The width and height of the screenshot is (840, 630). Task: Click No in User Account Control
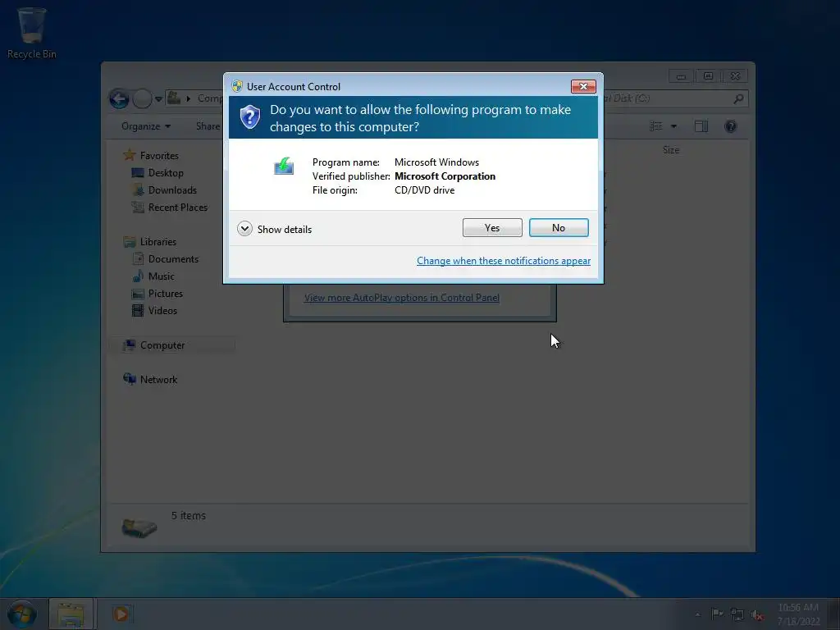point(558,228)
